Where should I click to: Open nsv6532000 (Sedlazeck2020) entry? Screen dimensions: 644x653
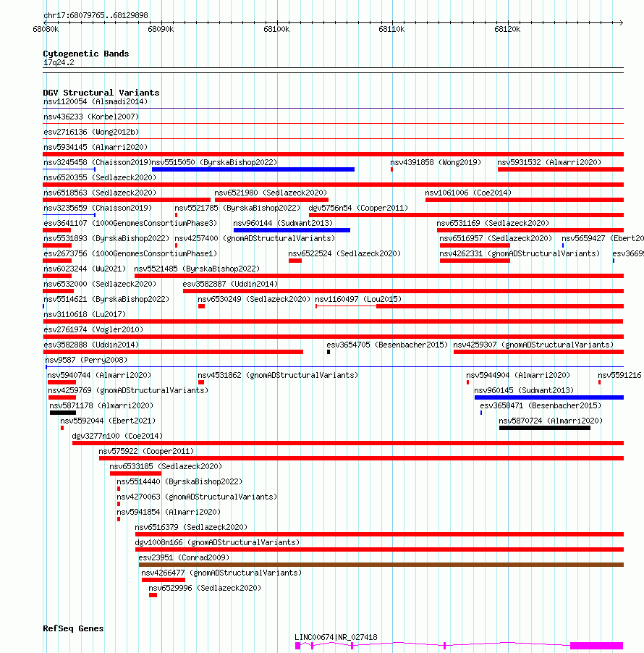click(x=100, y=284)
